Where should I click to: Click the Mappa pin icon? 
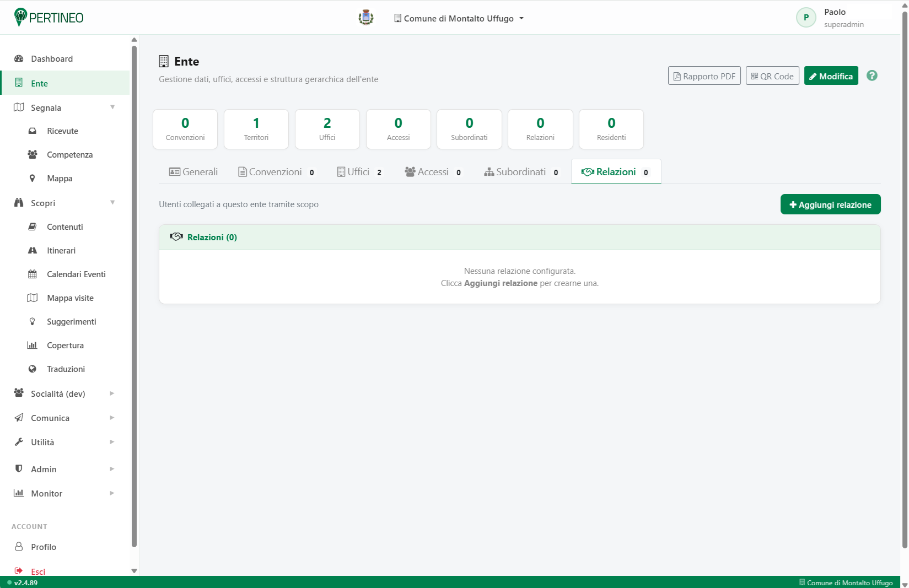pyautogui.click(x=33, y=178)
